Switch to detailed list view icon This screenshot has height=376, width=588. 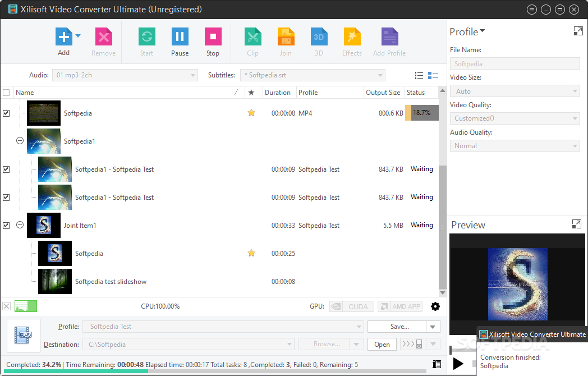[433, 75]
